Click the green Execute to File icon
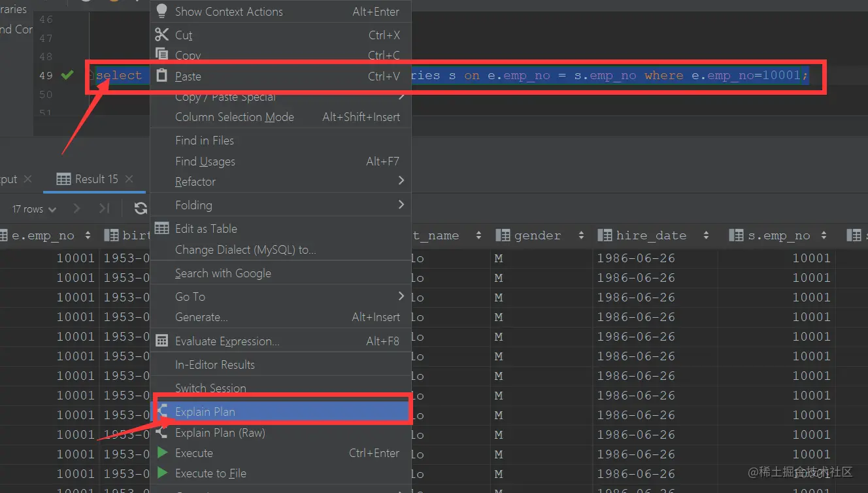Image resolution: width=868 pixels, height=493 pixels. pyautogui.click(x=162, y=473)
